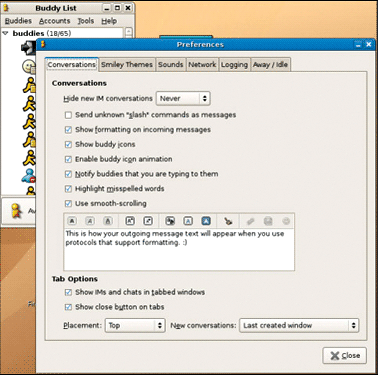Reset formatting with the broom icon
Image resolution: width=378 pixels, height=375 pixels.
click(x=228, y=221)
